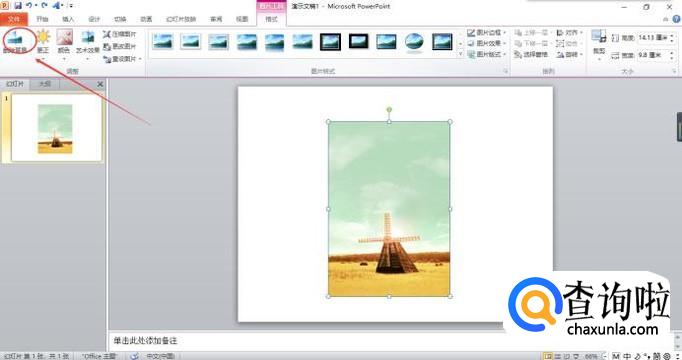
Task: Open the File (文件) menu button
Action: [14, 19]
